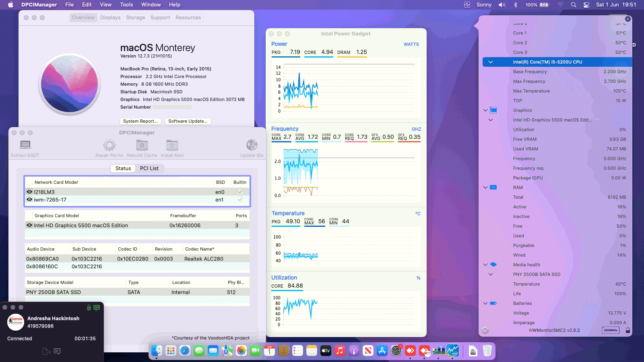Open Spotlight search in the menu bar

[574, 5]
